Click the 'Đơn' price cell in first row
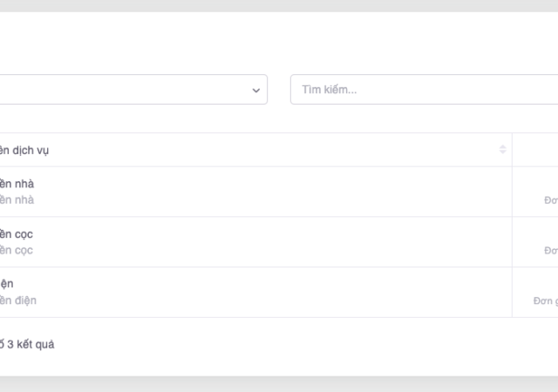558x392 pixels. pos(550,200)
